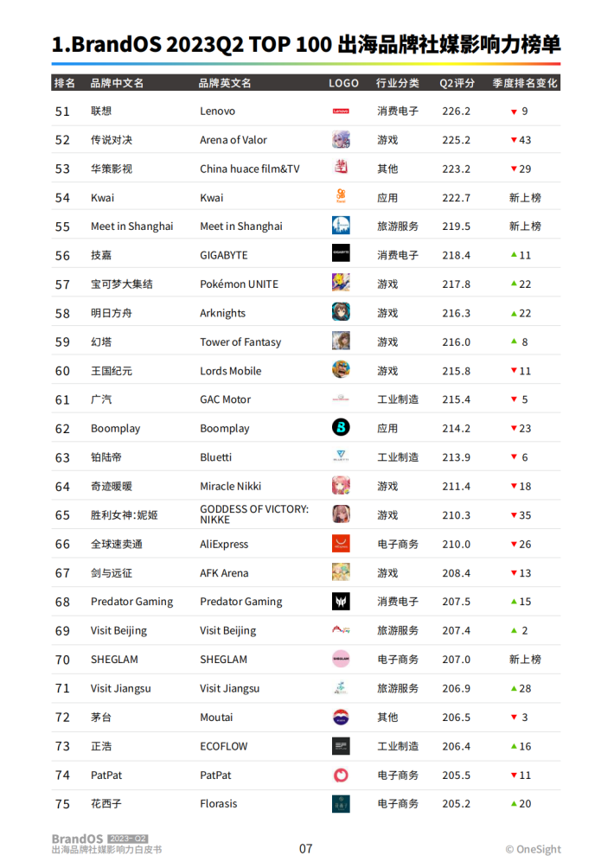Click 新上榜 in the SHEGLAM row
Viewport: 614px width, 868px height.
(x=525, y=660)
